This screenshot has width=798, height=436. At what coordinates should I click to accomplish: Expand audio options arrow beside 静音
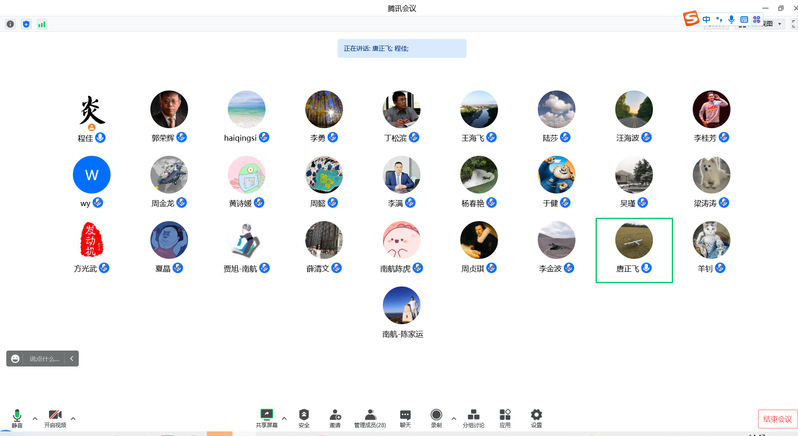34,417
